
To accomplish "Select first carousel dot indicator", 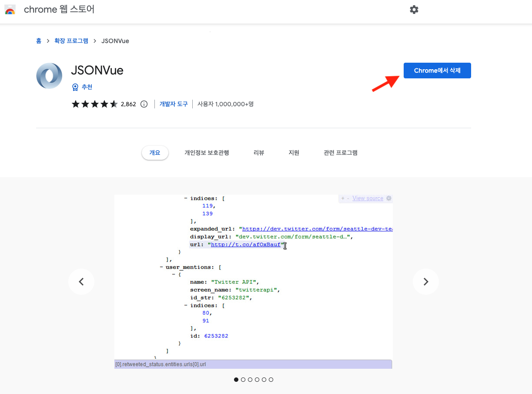I will 236,380.
